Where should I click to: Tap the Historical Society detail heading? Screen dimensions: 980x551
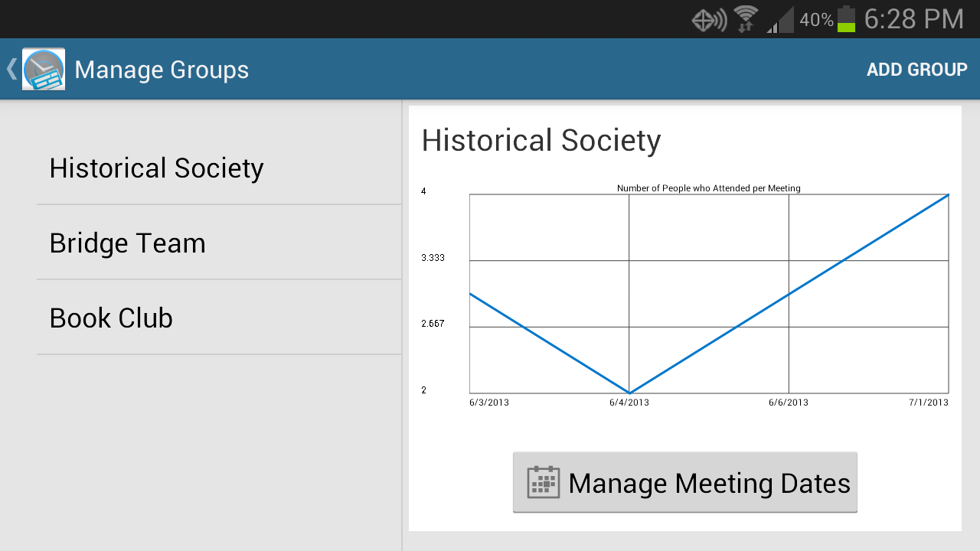[x=541, y=141]
